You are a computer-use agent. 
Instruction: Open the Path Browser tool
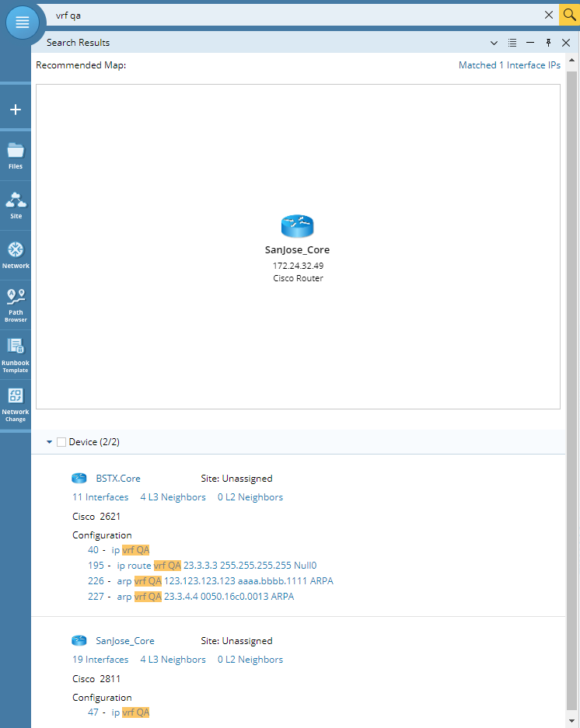pos(16,305)
